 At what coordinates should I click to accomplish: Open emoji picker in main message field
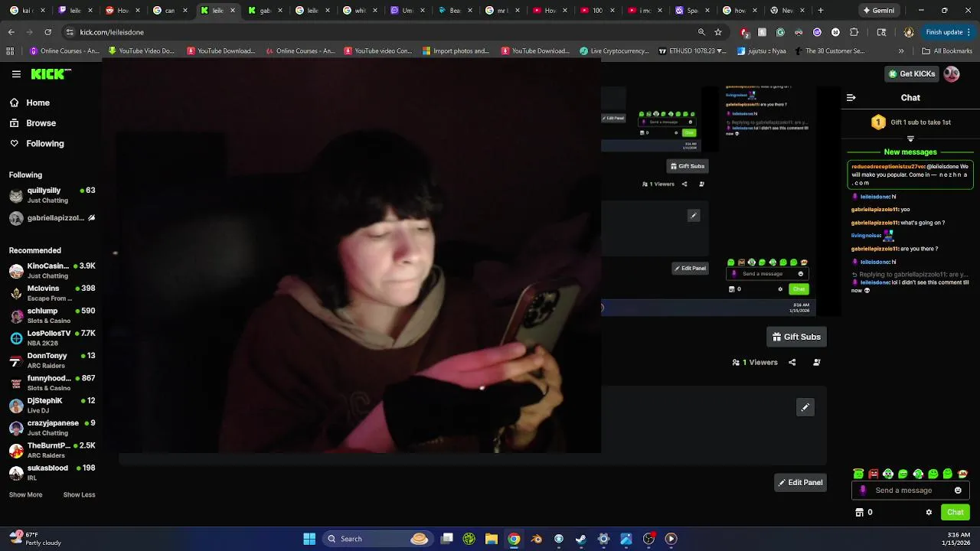click(958, 491)
